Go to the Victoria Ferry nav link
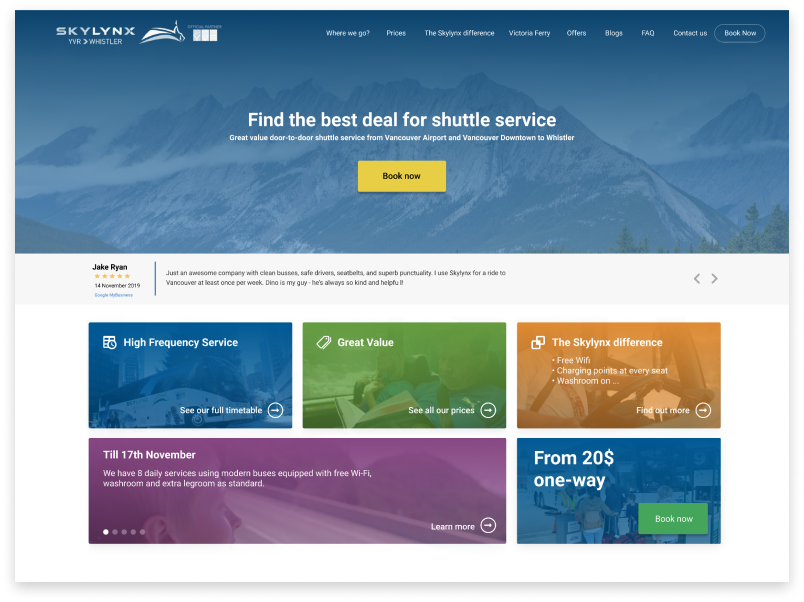Image resolution: width=804 pixels, height=602 pixels. click(x=529, y=33)
